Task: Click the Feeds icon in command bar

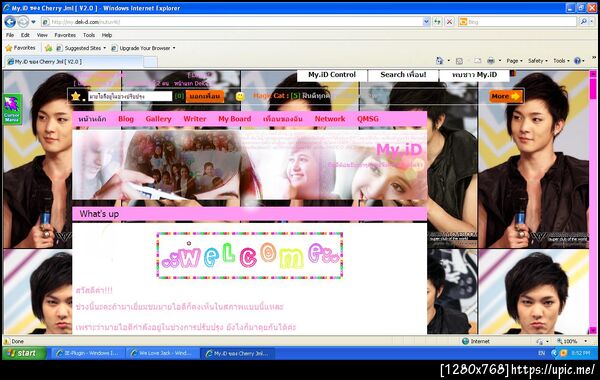Action: click(x=460, y=61)
